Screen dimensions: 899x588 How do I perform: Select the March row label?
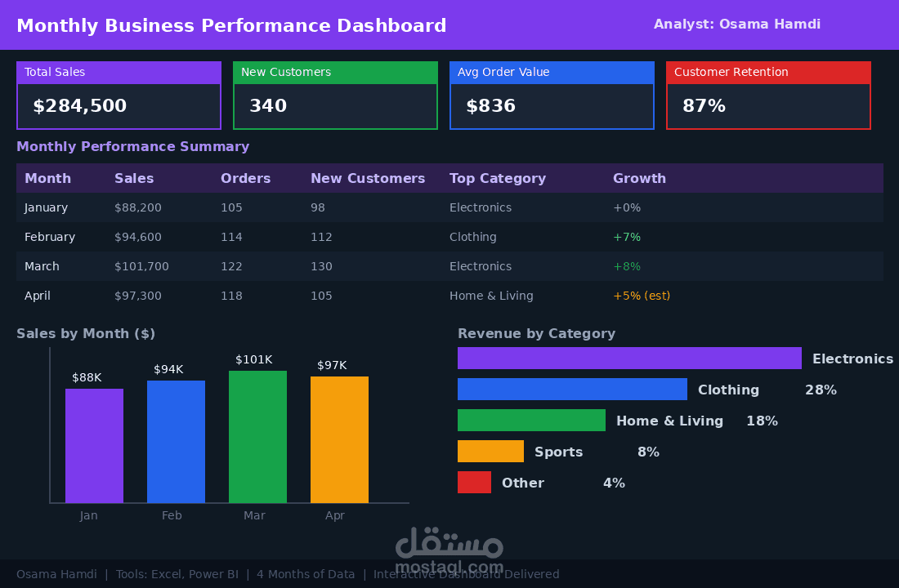point(42,266)
